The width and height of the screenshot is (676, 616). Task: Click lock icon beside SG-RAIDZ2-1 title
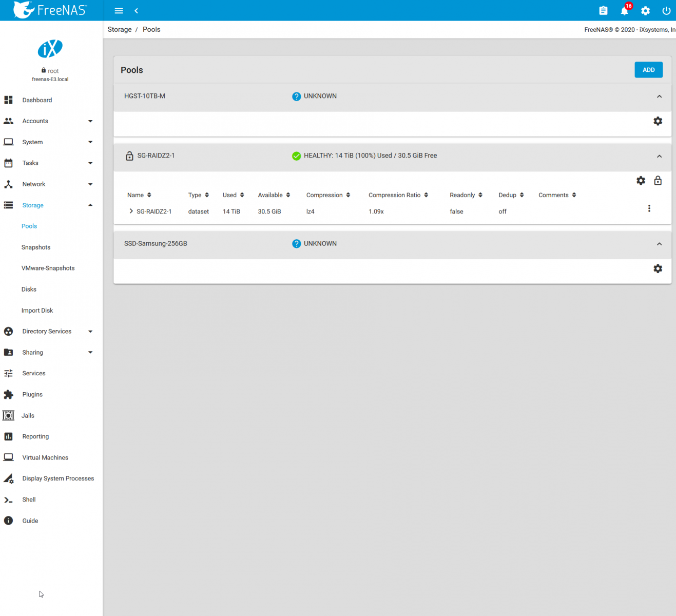point(129,156)
